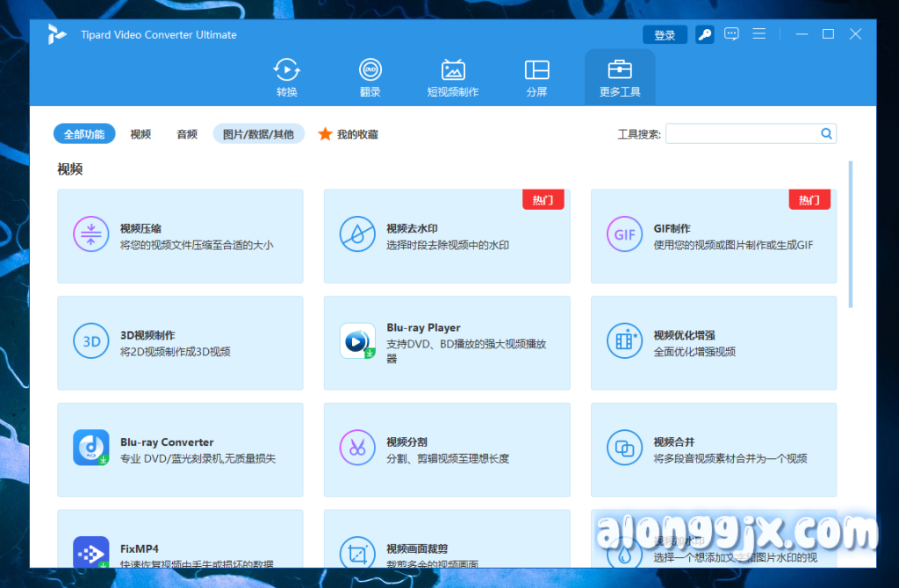Click the Video Compressor (视频压缩) icon
899x588 pixels.
[x=90, y=234]
